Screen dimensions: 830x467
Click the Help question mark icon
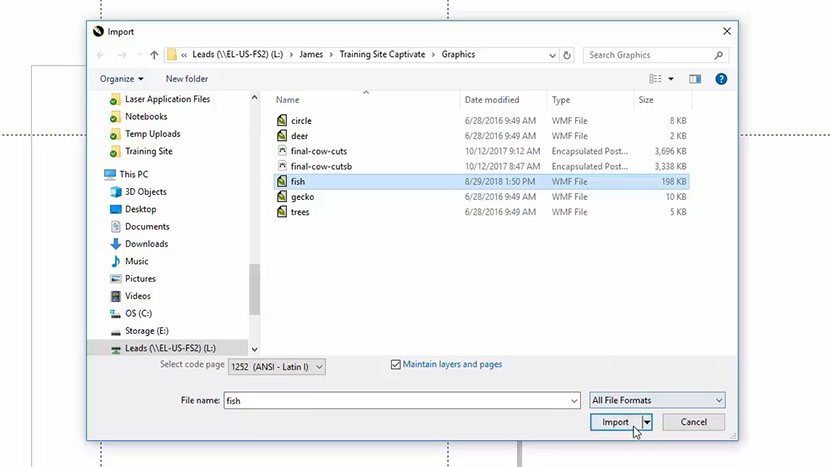pyautogui.click(x=721, y=79)
